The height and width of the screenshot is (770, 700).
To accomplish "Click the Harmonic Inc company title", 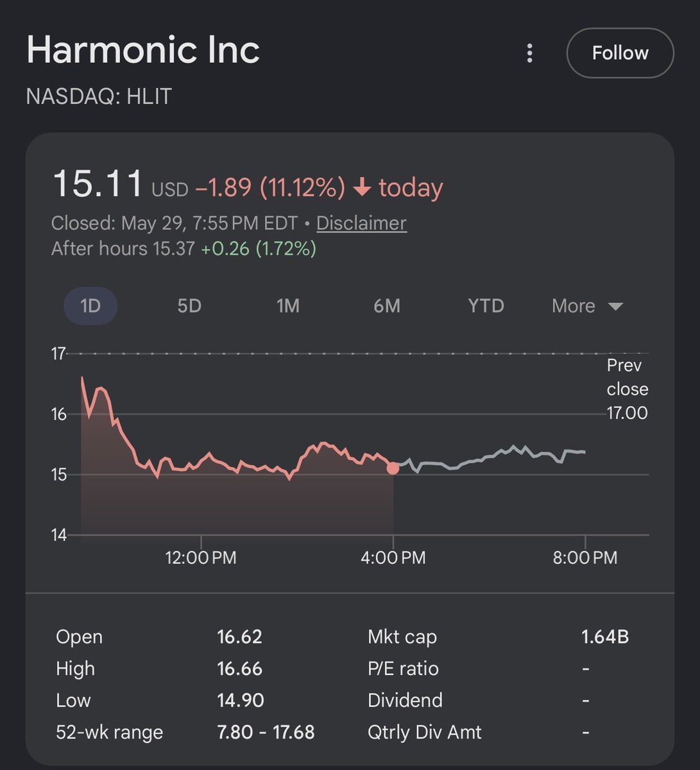I will 143,49.
